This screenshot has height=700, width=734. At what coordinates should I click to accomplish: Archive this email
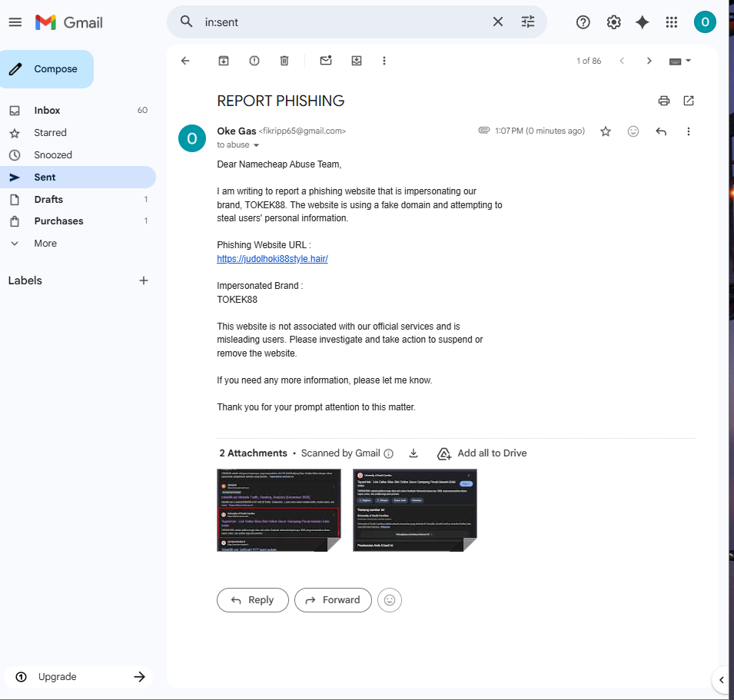[x=224, y=61]
